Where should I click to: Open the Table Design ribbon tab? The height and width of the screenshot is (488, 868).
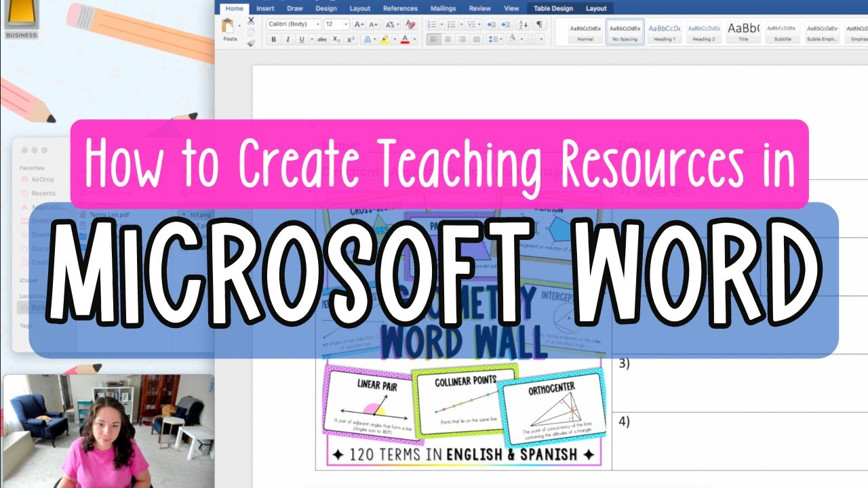[553, 8]
